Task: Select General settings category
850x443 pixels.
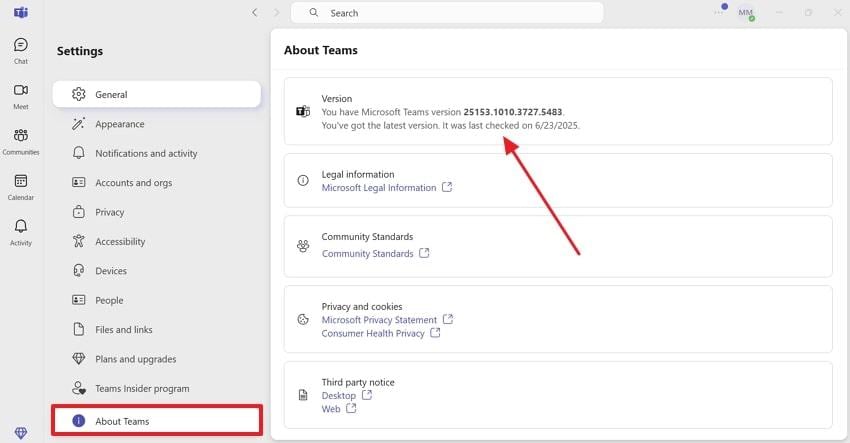Action: (x=157, y=94)
